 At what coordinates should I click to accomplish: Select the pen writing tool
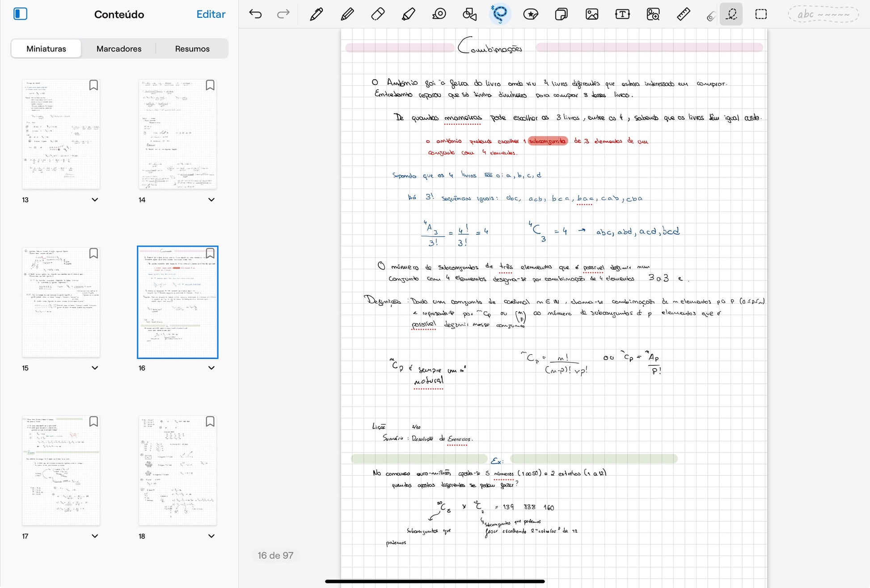tap(316, 14)
